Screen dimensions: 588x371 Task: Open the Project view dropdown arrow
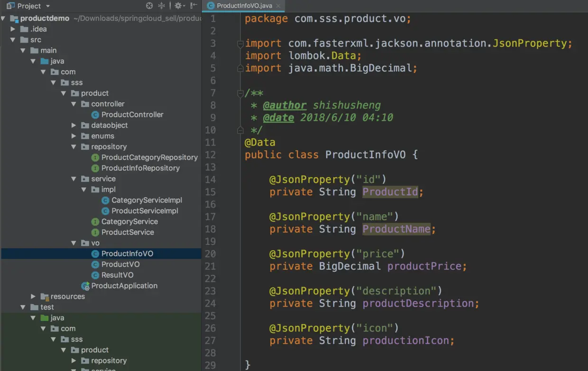(x=48, y=6)
